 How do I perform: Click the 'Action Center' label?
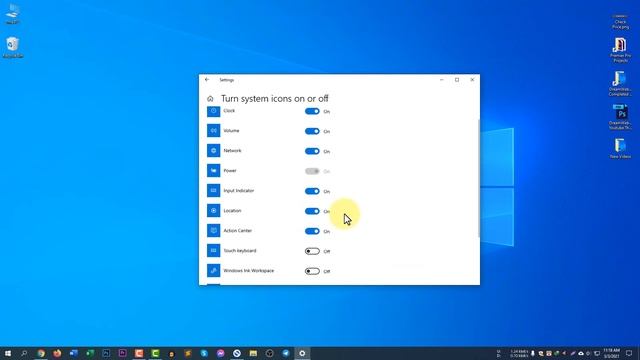(x=238, y=231)
